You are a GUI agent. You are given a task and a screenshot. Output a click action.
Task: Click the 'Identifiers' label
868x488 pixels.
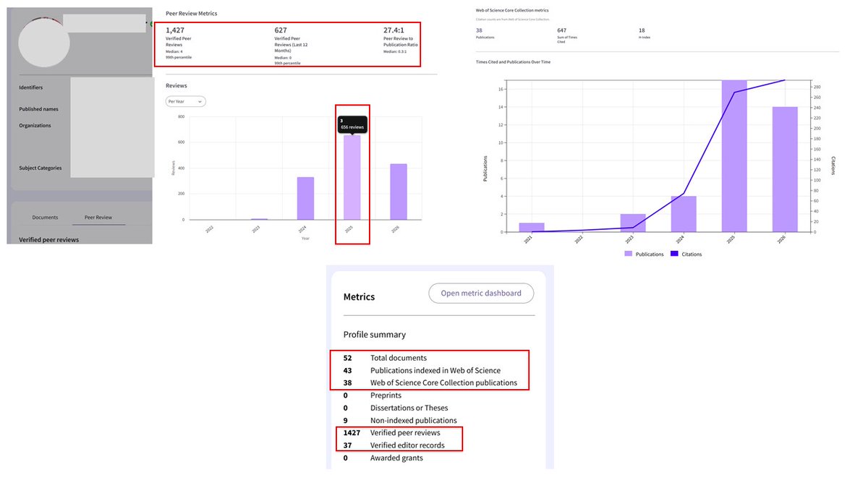[30, 87]
